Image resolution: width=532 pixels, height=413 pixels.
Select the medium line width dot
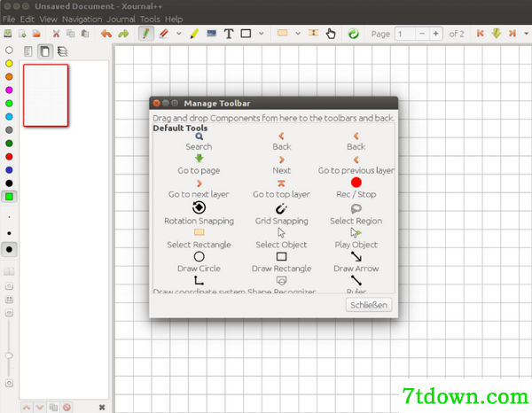pyautogui.click(x=9, y=233)
